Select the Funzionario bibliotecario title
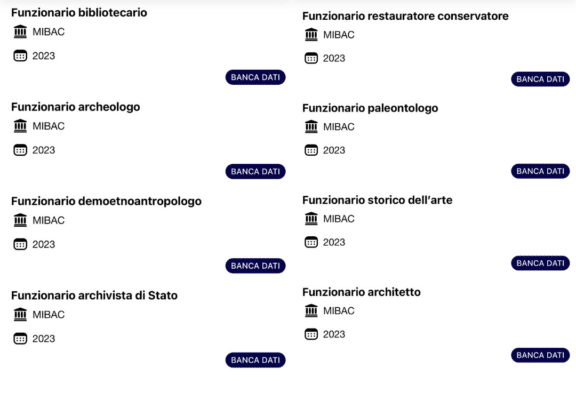Image resolution: width=576 pixels, height=400 pixels. [x=79, y=12]
